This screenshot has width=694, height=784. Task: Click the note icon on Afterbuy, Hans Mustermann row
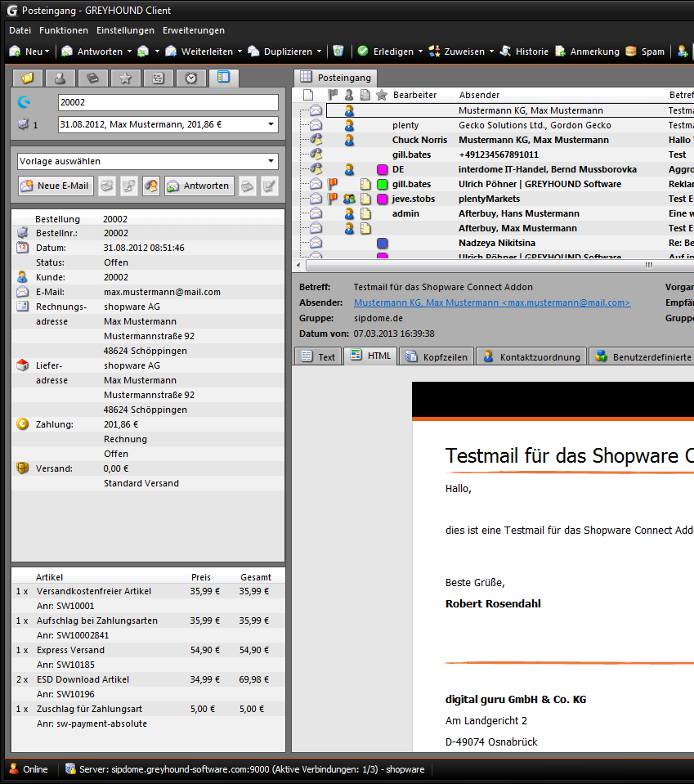365,213
